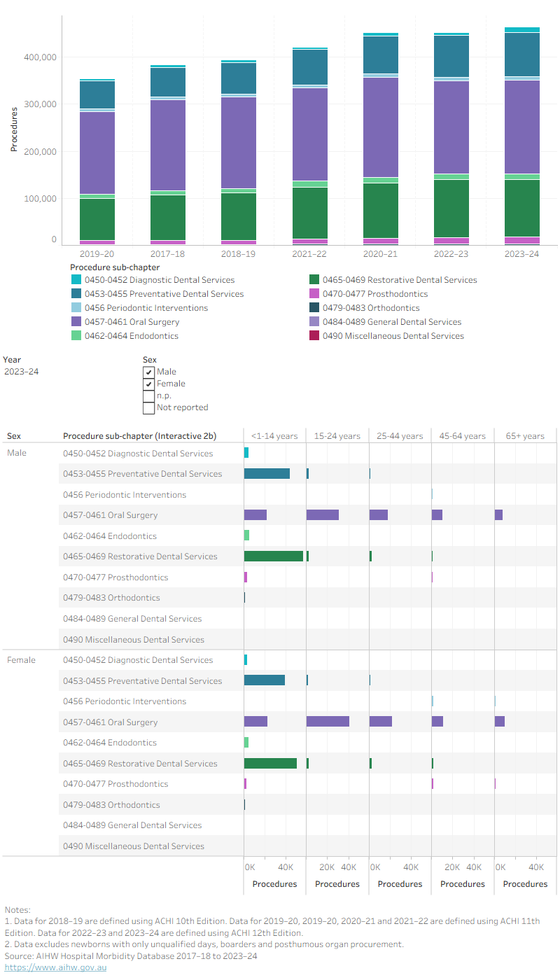Select the 2018–19 stacked bar

pyautogui.click(x=239, y=153)
